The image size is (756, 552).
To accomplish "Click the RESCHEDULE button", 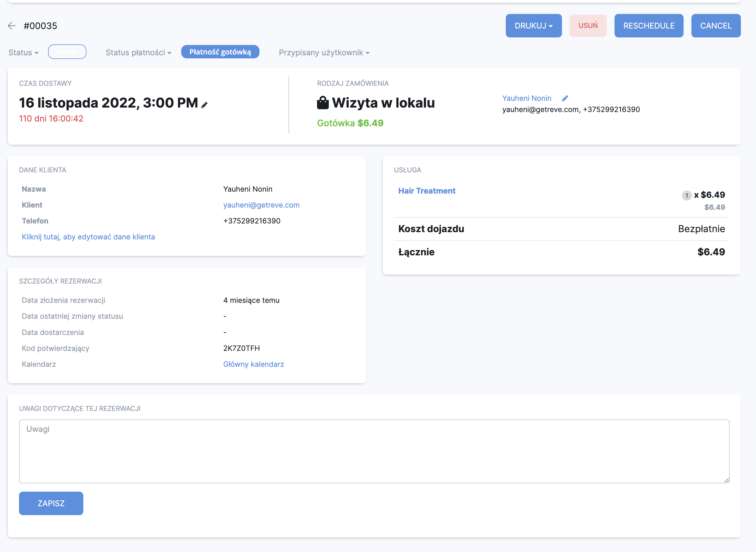I will 649,26.
